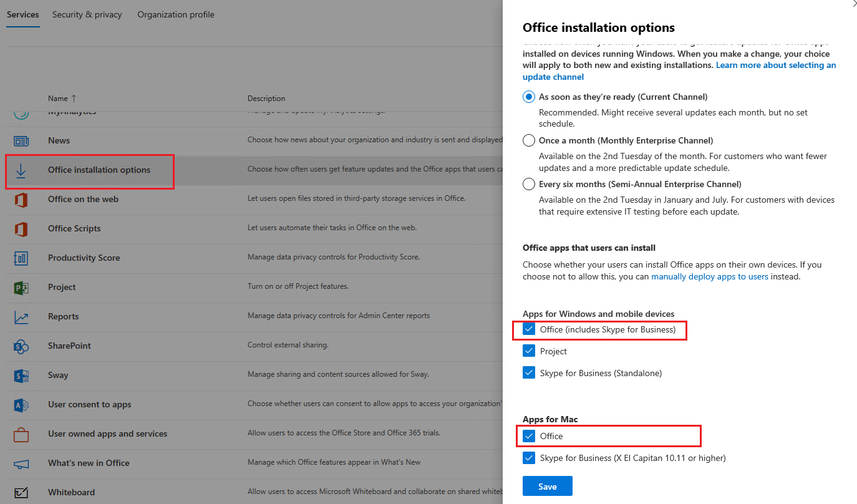Click the shopping bag icon for User owned apps
The height and width of the screenshot is (504, 857).
[21, 434]
